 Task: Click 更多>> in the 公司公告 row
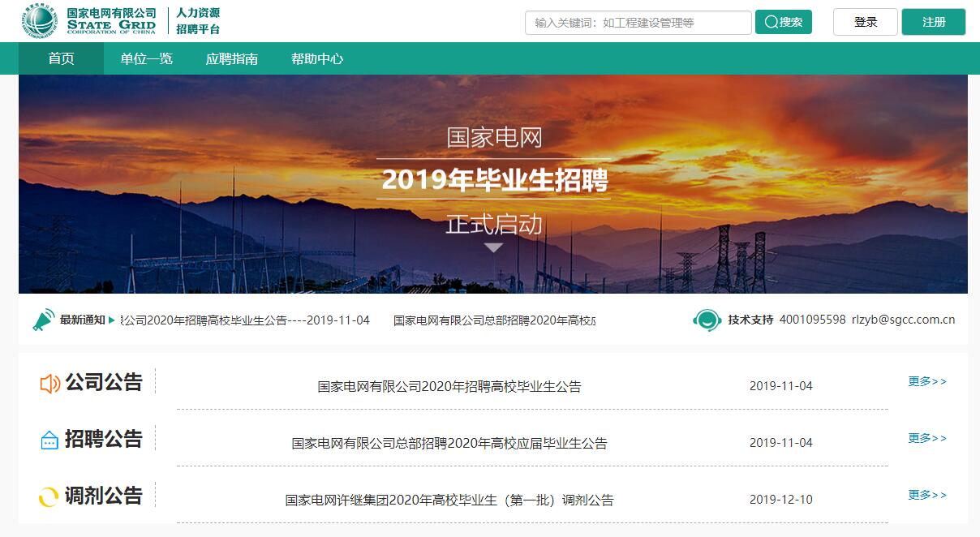pos(927,381)
